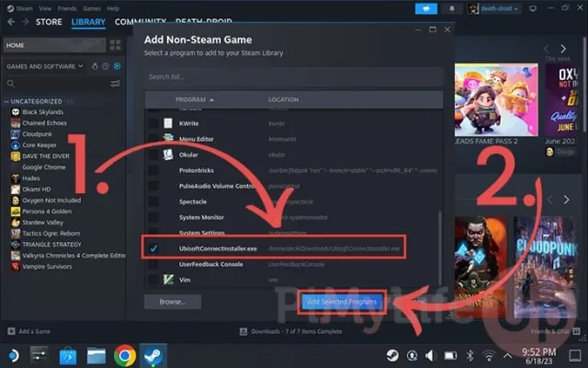Image resolution: width=588 pixels, height=368 pixels.
Task: Show next featured items with top arrow
Action: 563,49
